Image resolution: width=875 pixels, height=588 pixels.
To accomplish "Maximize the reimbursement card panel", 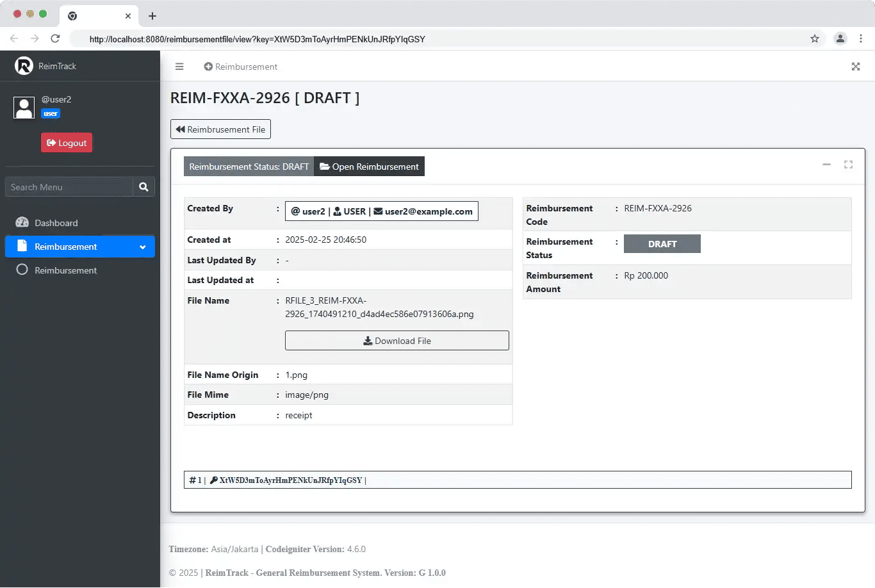I will coord(848,165).
